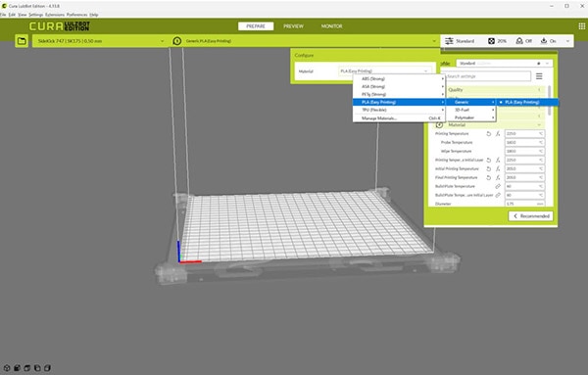Switch to the left side view icon
This screenshot has width=588, height=375.
point(37,368)
